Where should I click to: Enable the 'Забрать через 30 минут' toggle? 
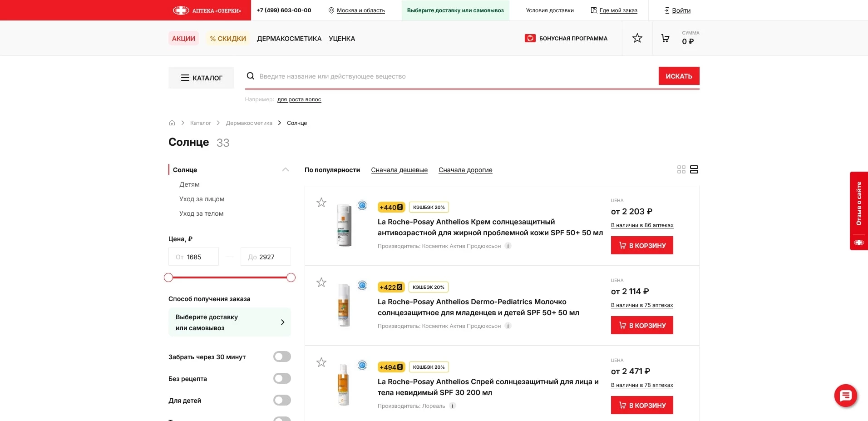pos(282,357)
